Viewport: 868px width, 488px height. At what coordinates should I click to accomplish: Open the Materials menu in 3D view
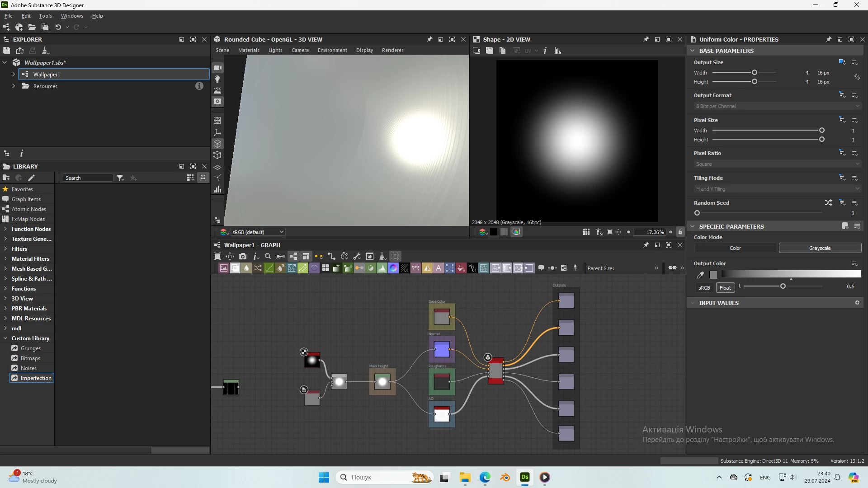tap(249, 50)
